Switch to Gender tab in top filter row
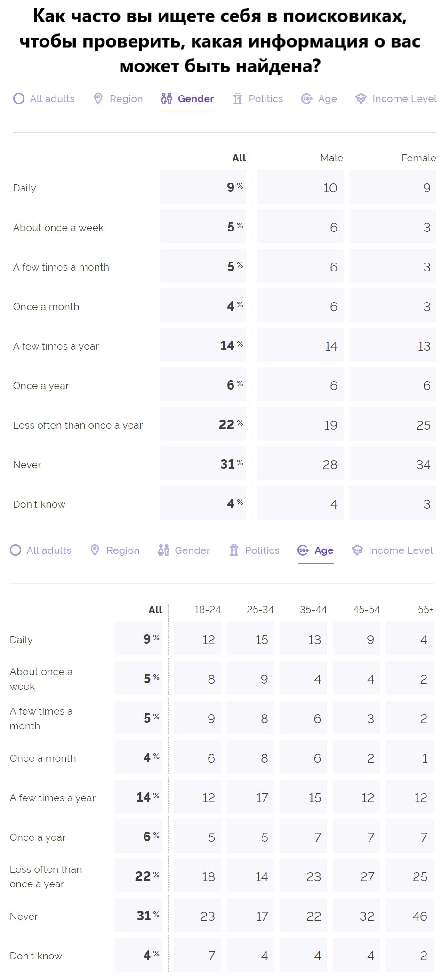The width and height of the screenshot is (442, 980). tap(195, 99)
